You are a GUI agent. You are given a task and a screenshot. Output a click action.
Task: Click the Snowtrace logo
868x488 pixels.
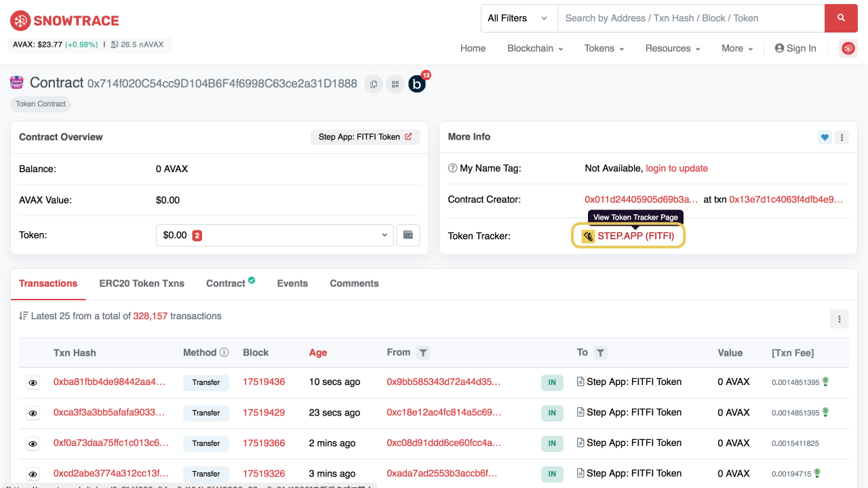65,21
